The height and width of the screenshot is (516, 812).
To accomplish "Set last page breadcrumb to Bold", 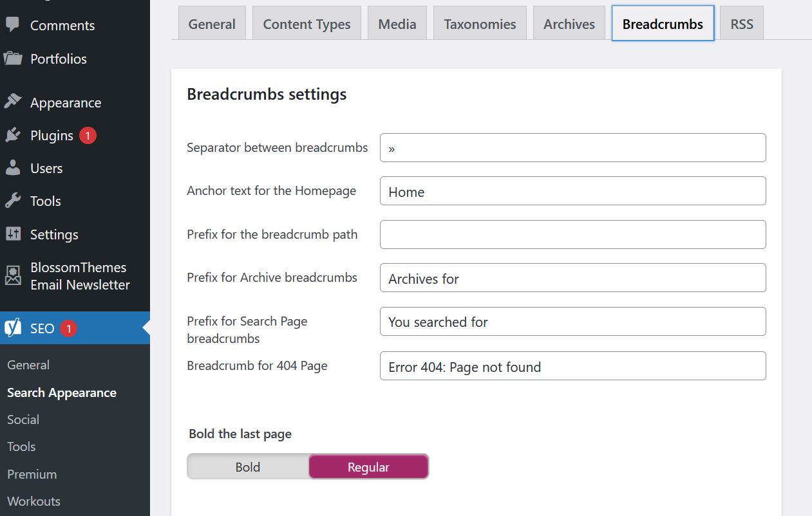I will [248, 467].
